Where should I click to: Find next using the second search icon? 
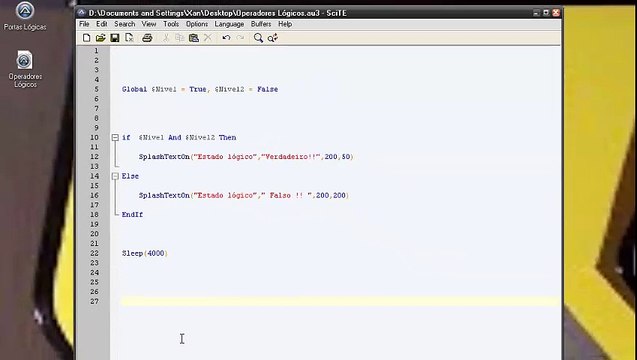tap(273, 38)
